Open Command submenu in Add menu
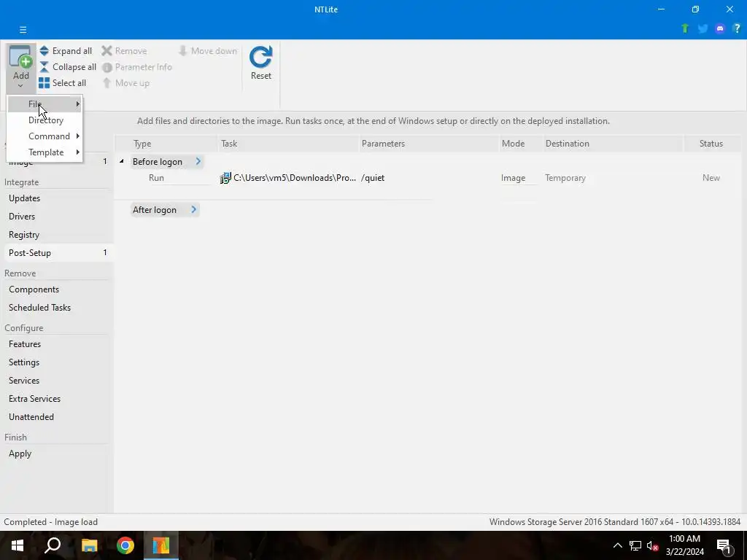Screen dimensions: 747x560 click(x=44, y=136)
